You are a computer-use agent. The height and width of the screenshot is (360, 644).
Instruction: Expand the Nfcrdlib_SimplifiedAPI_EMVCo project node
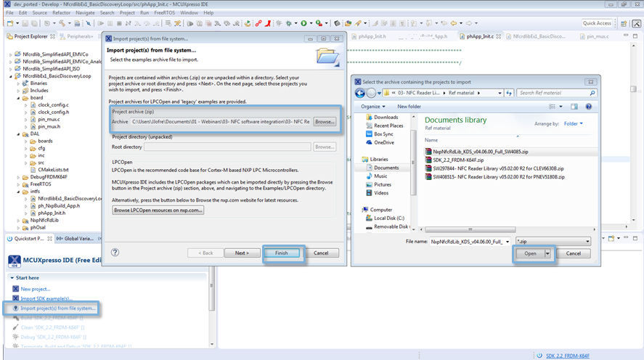coord(11,54)
